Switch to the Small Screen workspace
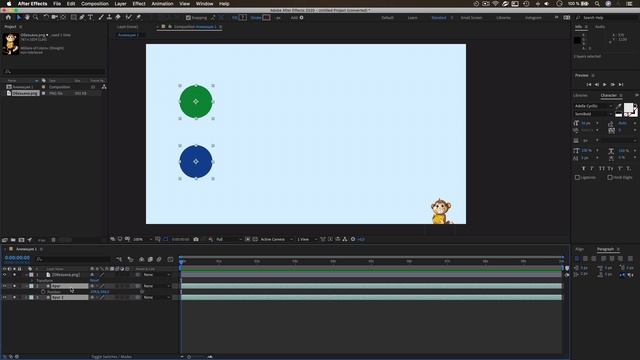Image resolution: width=640 pixels, height=360 pixels. [x=471, y=18]
